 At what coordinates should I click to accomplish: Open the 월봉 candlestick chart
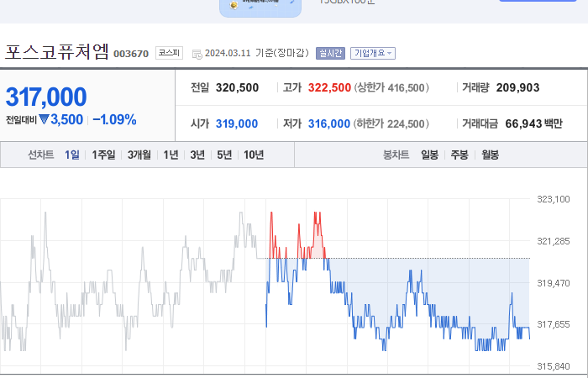click(x=490, y=155)
